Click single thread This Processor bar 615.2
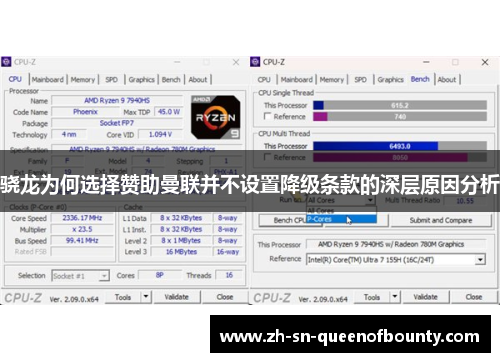This screenshot has height=362, width=500. 400,105
